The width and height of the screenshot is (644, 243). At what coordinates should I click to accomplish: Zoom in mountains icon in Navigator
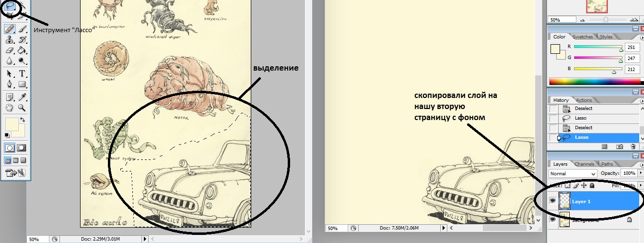click(x=634, y=20)
